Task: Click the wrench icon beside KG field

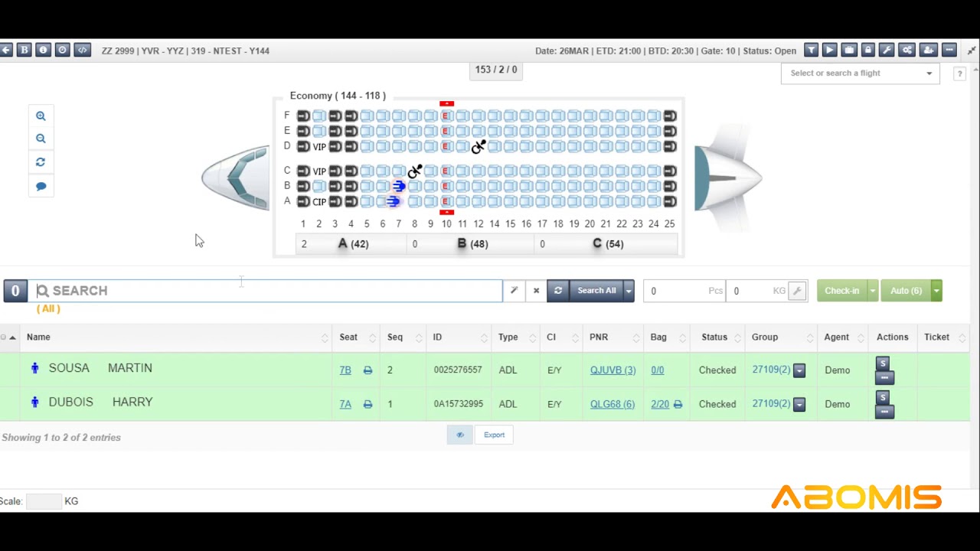Action: [x=797, y=291]
